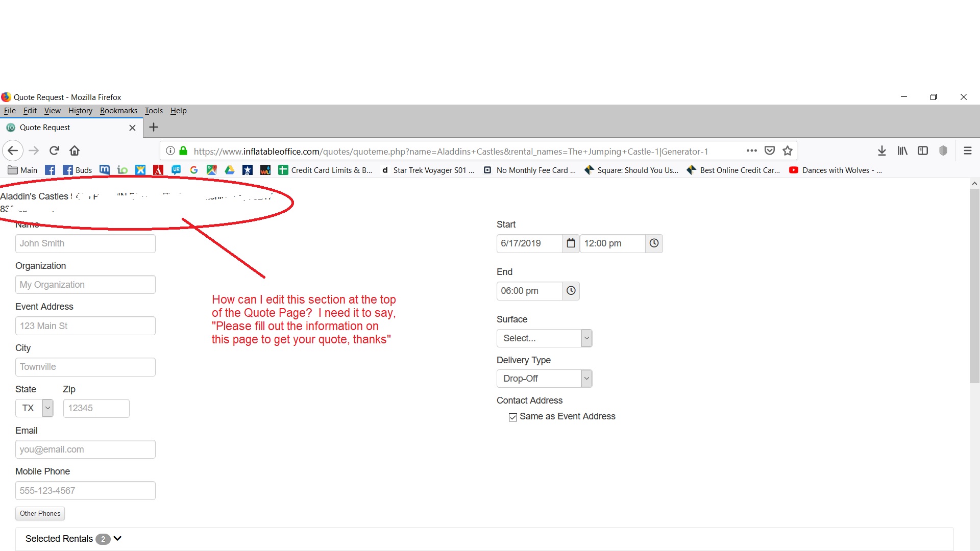
Task: Open the Start time clock picker
Action: tap(654, 243)
